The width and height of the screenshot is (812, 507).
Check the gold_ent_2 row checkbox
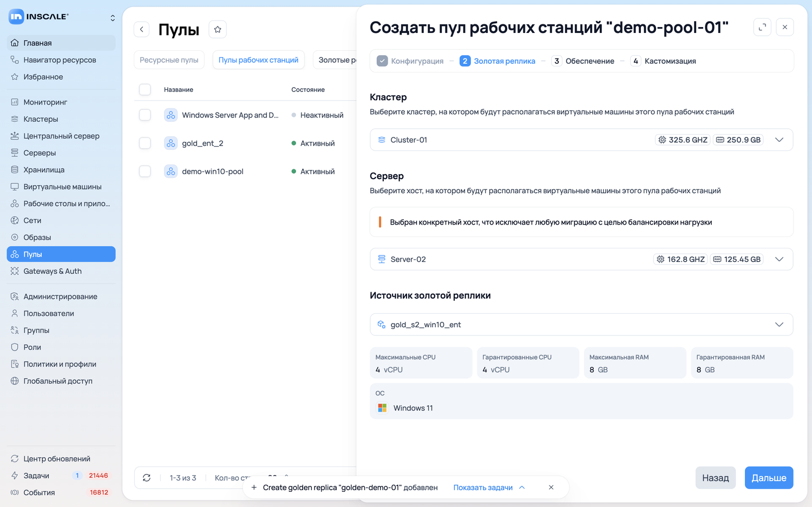[145, 143]
